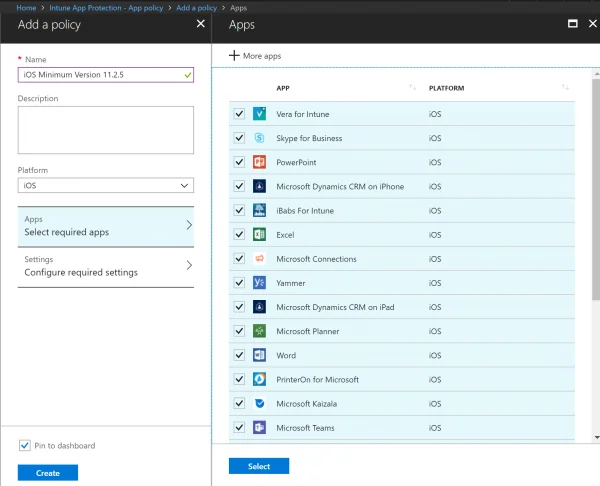Image resolution: width=600 pixels, height=486 pixels.
Task: Click the iBabs For Intune icon
Action: click(x=259, y=210)
